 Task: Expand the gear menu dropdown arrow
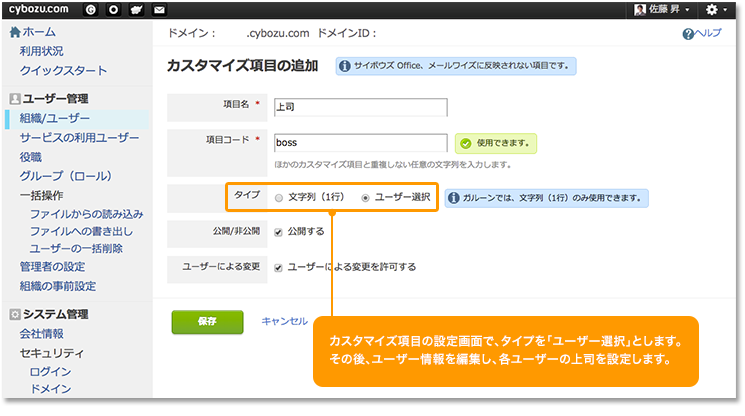[x=725, y=10]
